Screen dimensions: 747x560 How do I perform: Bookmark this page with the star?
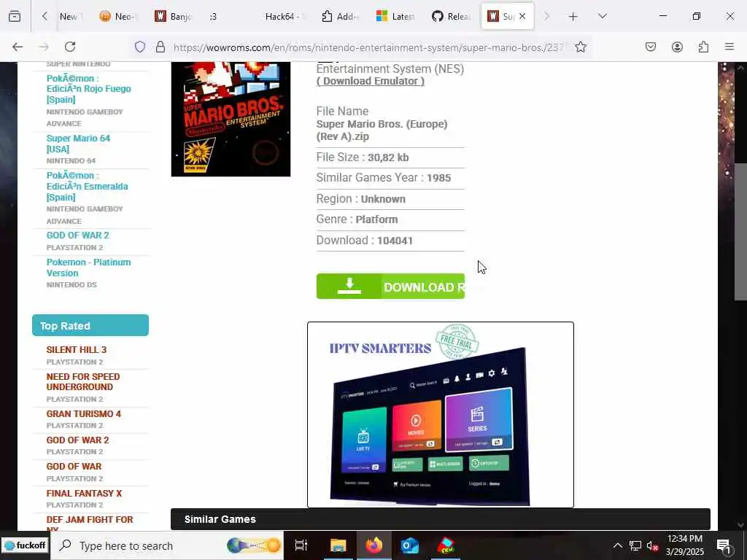click(580, 47)
